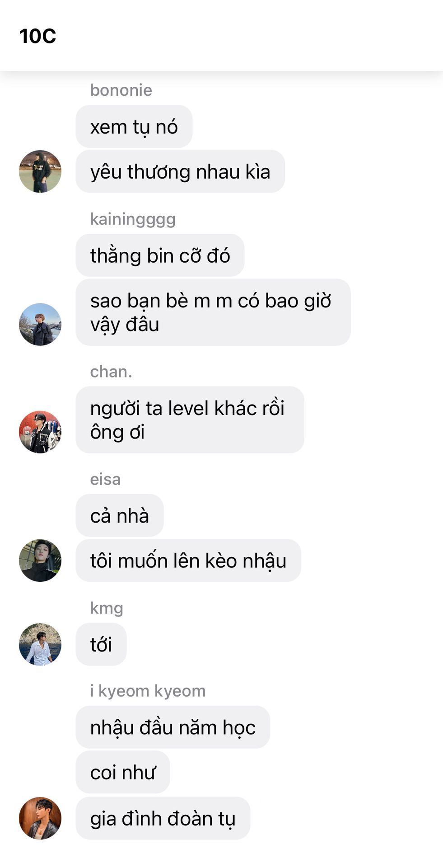Screen dimensions: 443x868
Task: Select the "xem tụ nó" message
Action: coord(134,127)
